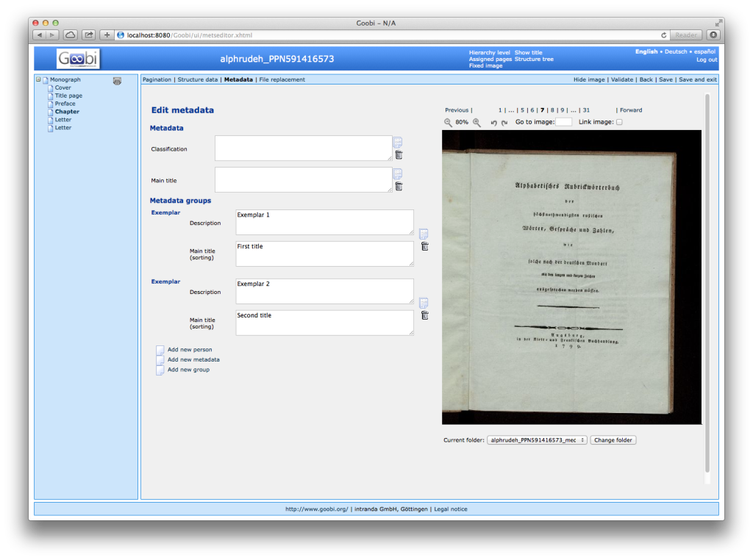Delete the Classification metadata with trash icon
The height and width of the screenshot is (560, 753).
coord(399,155)
